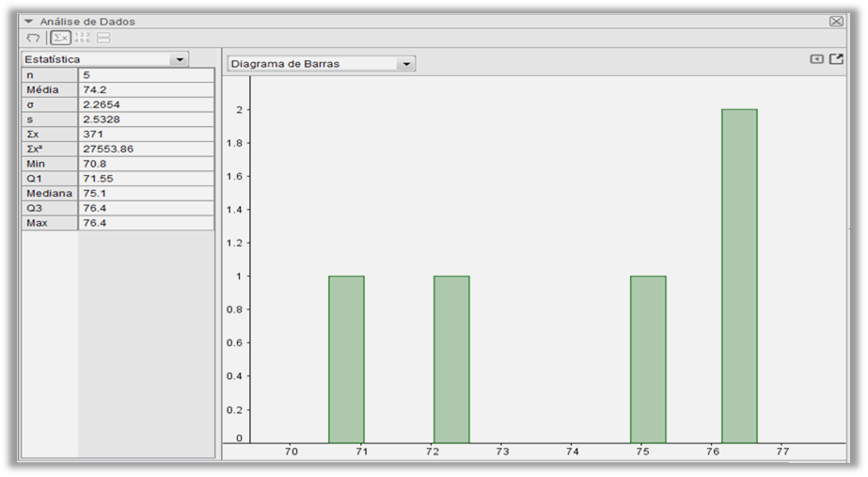Open the plot options panel arrow icon
This screenshot has width=868, height=477.
coord(816,59)
